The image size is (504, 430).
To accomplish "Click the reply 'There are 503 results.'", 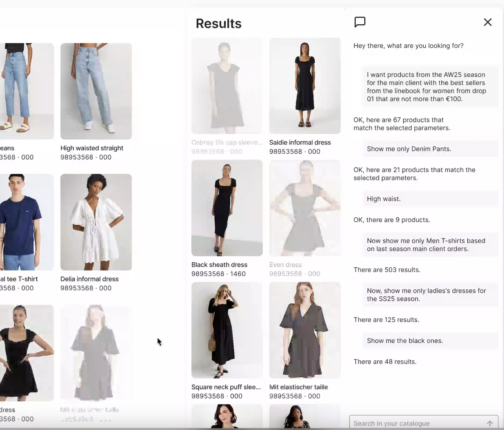I will point(387,270).
